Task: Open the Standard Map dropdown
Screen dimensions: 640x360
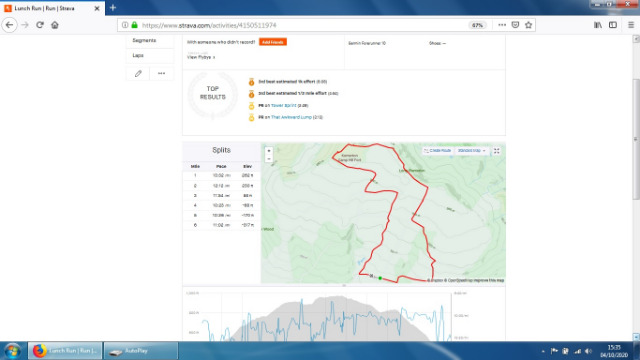Action: (471, 151)
